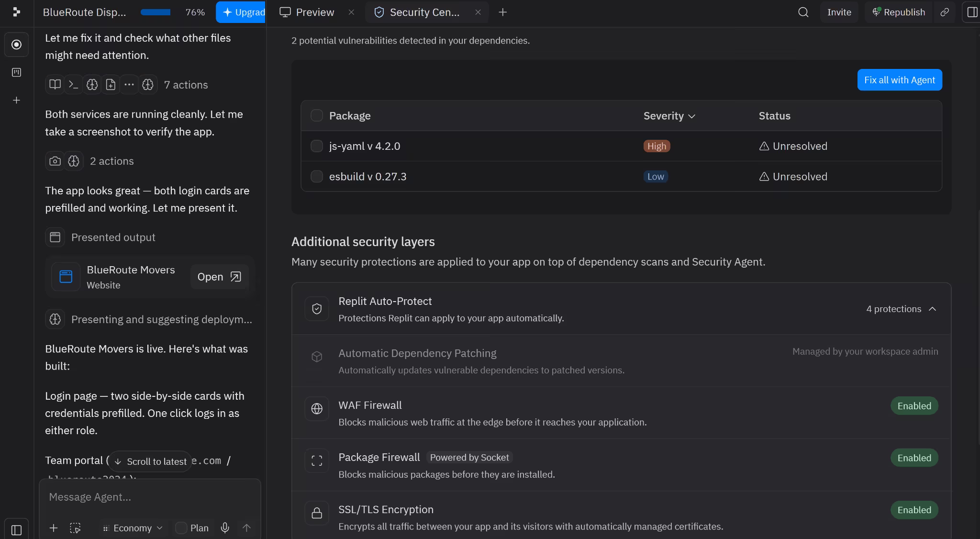980x539 pixels.
Task: Click the link icon next to Republish
Action: [x=945, y=12]
